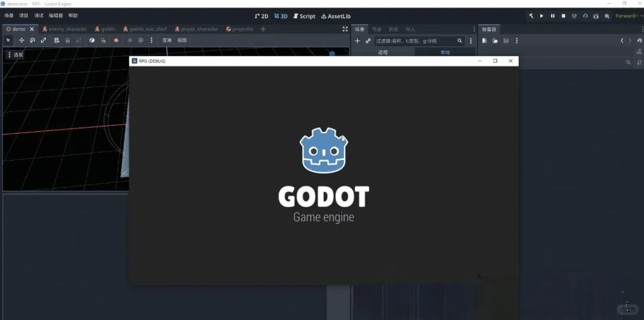Open the 编辑器 menu
This screenshot has width=644, height=320.
(56, 16)
